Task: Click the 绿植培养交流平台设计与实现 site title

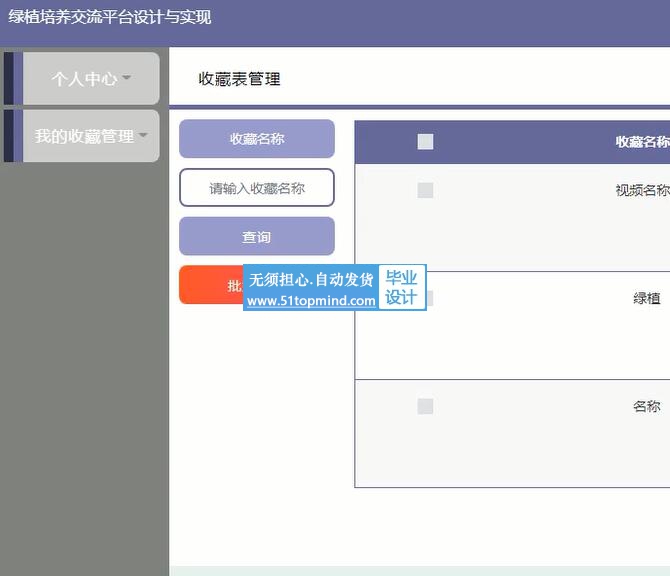Action: (x=110, y=17)
